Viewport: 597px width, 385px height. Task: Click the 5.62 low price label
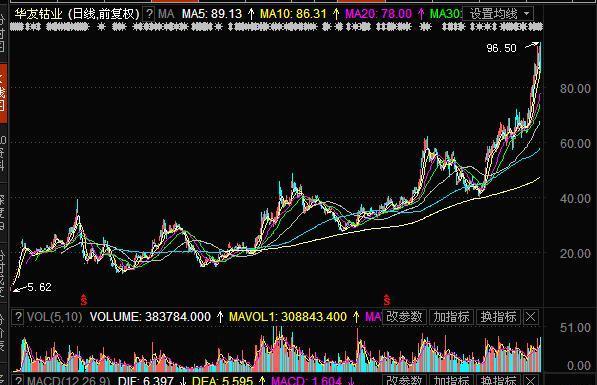[x=39, y=287]
